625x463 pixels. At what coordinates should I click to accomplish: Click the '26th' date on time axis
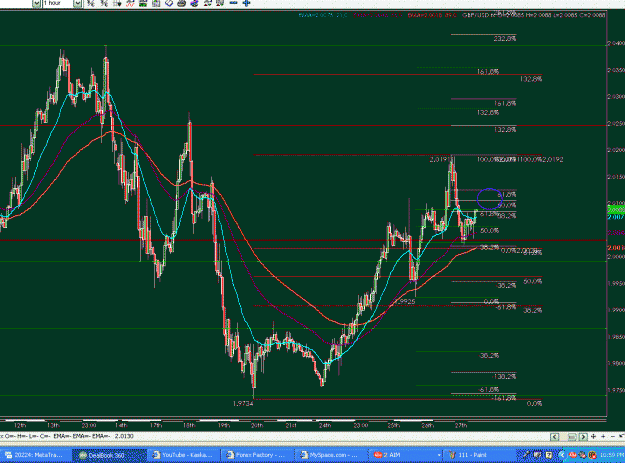point(427,425)
